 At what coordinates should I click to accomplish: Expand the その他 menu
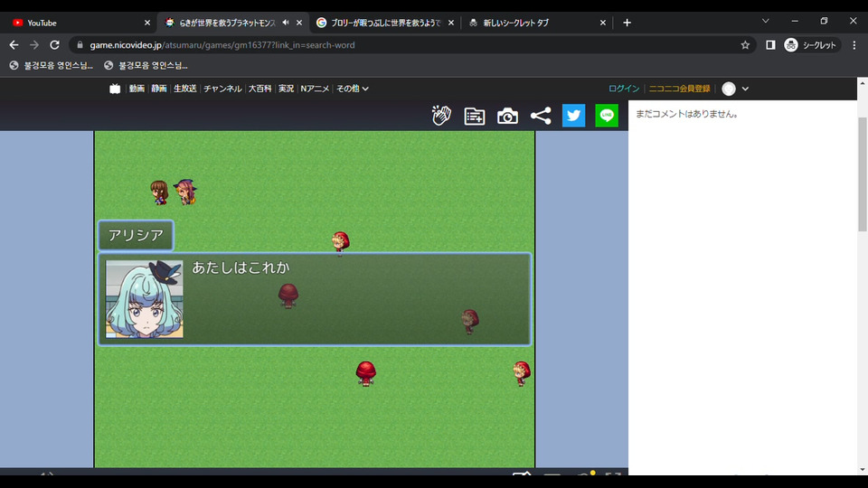click(x=352, y=89)
